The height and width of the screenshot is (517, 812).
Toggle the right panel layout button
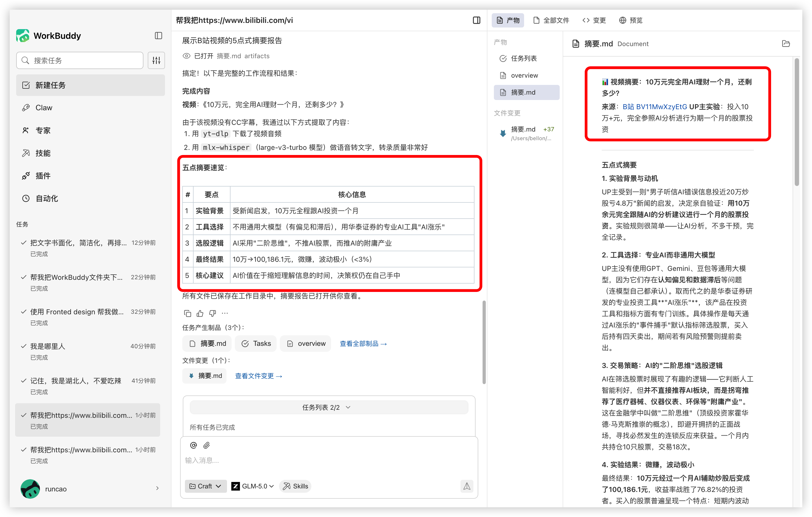pyautogui.click(x=476, y=20)
